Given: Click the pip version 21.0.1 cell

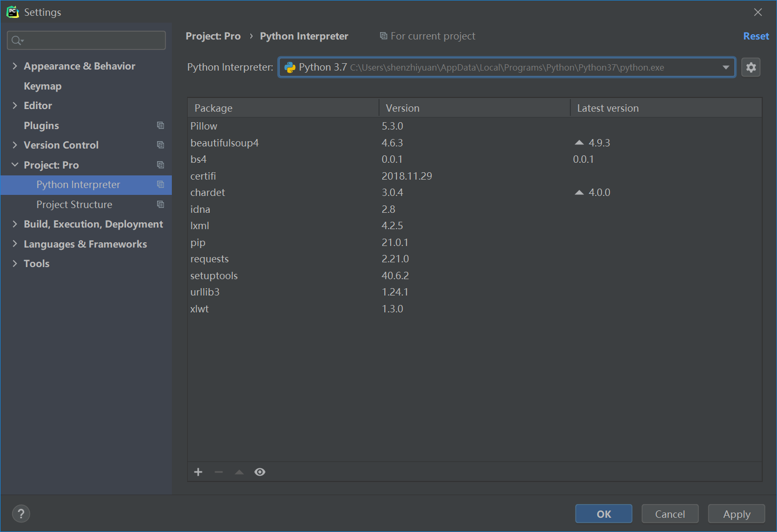Looking at the screenshot, I should 395,242.
